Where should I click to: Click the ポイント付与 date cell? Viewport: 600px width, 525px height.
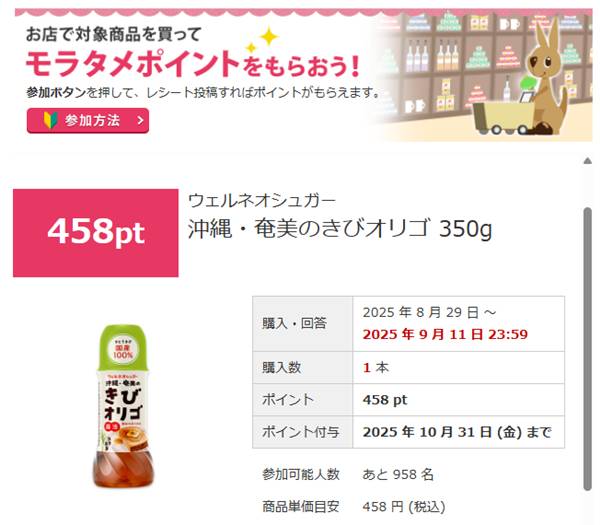click(458, 432)
